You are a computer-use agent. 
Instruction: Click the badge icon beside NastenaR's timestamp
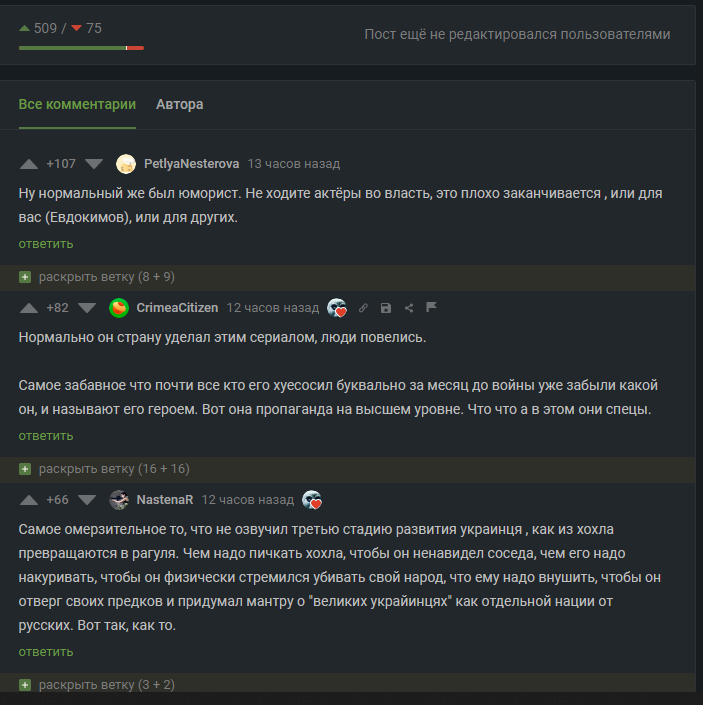[x=312, y=500]
